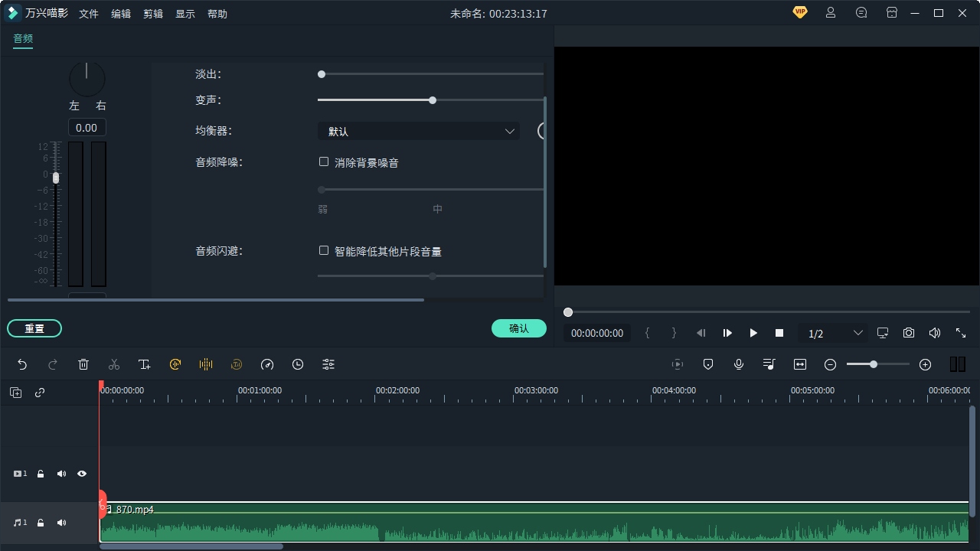
Task: Click the audio denoise toolbar icon
Action: [x=206, y=364]
